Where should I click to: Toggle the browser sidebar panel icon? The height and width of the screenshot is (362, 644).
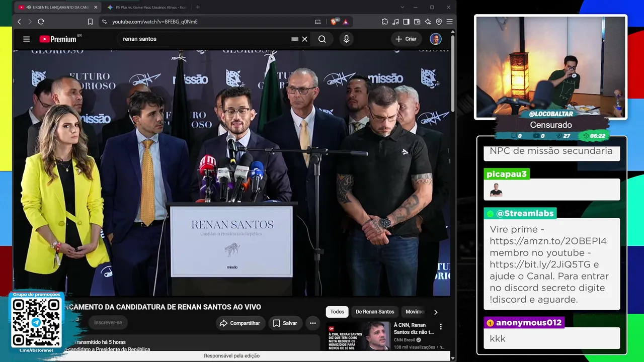[406, 22]
